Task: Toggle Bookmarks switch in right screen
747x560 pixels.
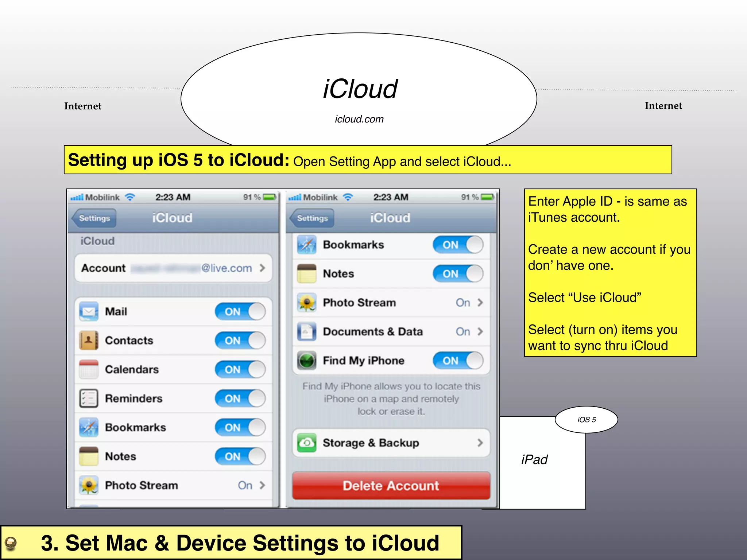Action: (x=458, y=245)
